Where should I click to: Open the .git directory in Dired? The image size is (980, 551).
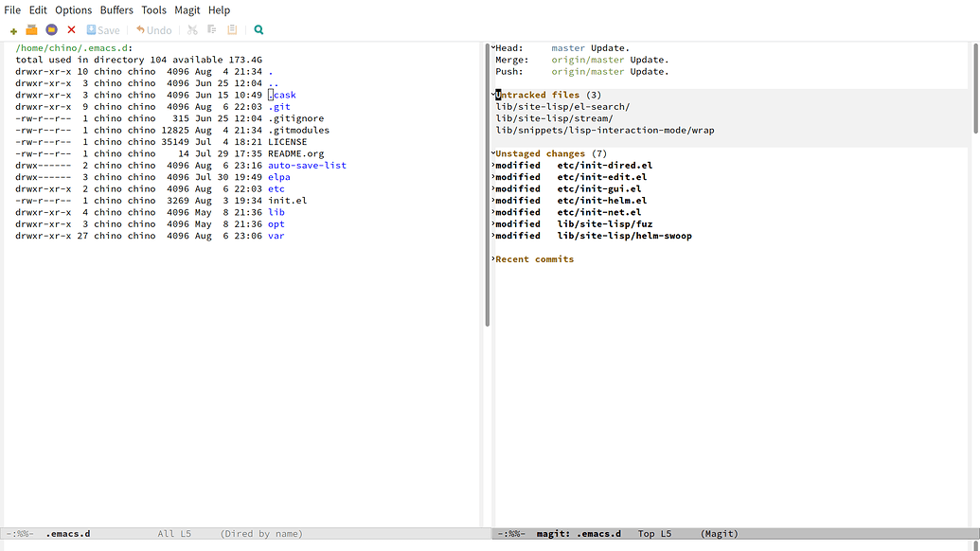pyautogui.click(x=278, y=107)
